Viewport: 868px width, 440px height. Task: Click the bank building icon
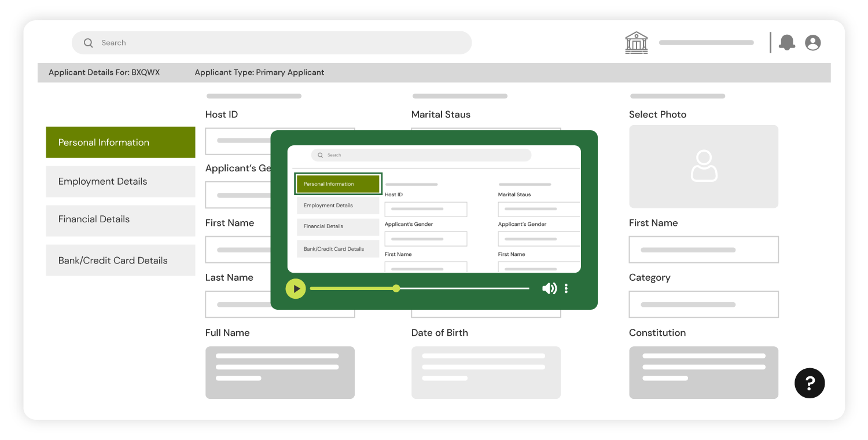tap(637, 43)
